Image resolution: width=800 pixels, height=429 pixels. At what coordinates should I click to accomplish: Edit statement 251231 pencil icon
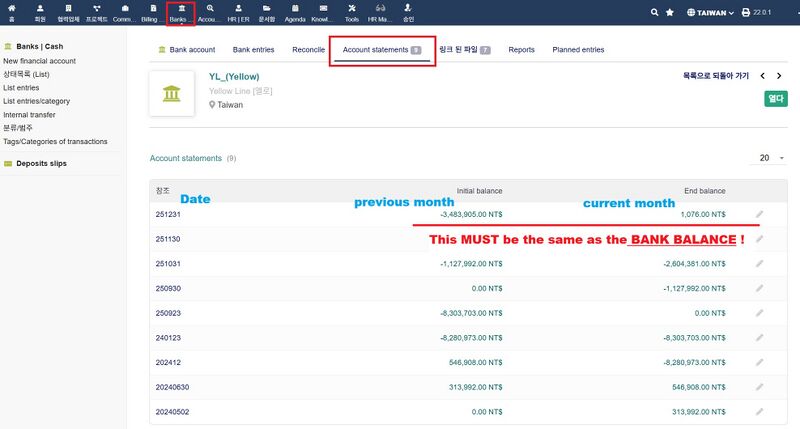coord(760,214)
